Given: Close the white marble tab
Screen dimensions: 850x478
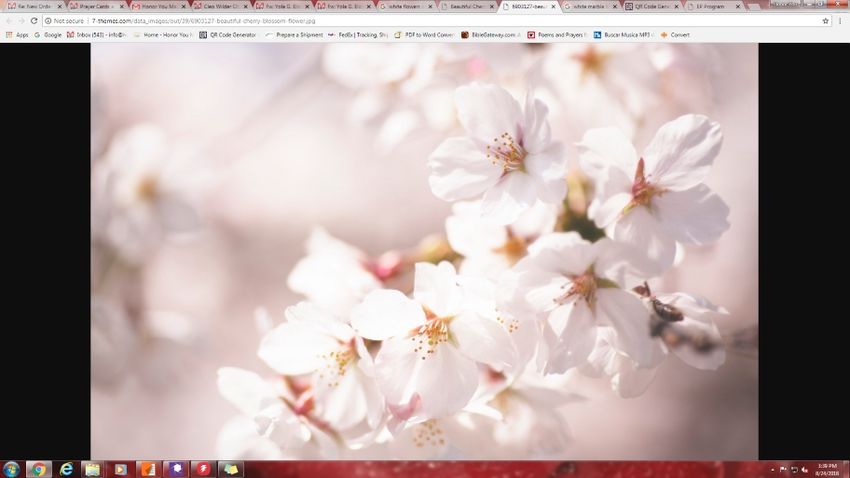Looking at the screenshot, I should point(615,7).
